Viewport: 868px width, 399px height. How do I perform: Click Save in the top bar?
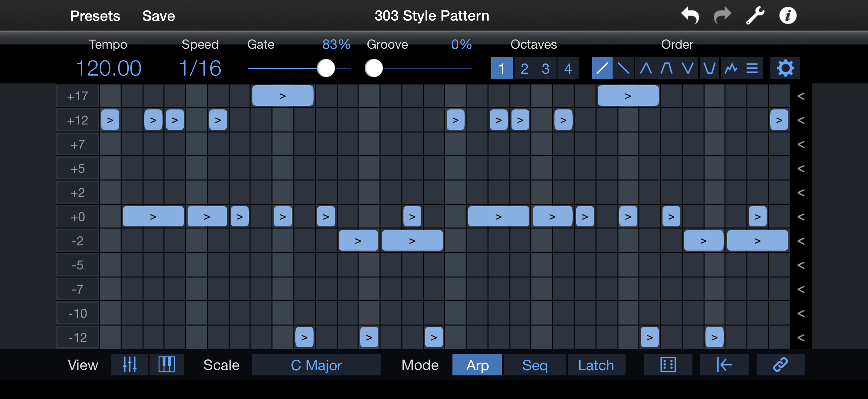pos(159,16)
